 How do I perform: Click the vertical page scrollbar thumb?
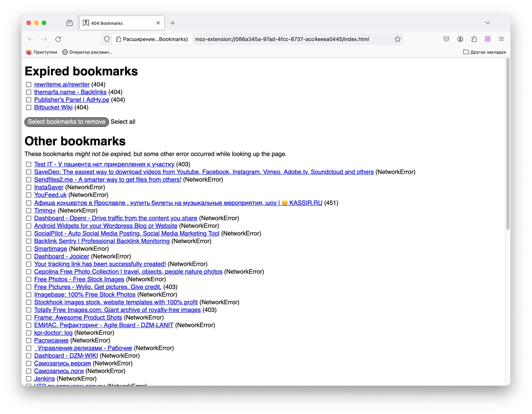click(x=508, y=144)
